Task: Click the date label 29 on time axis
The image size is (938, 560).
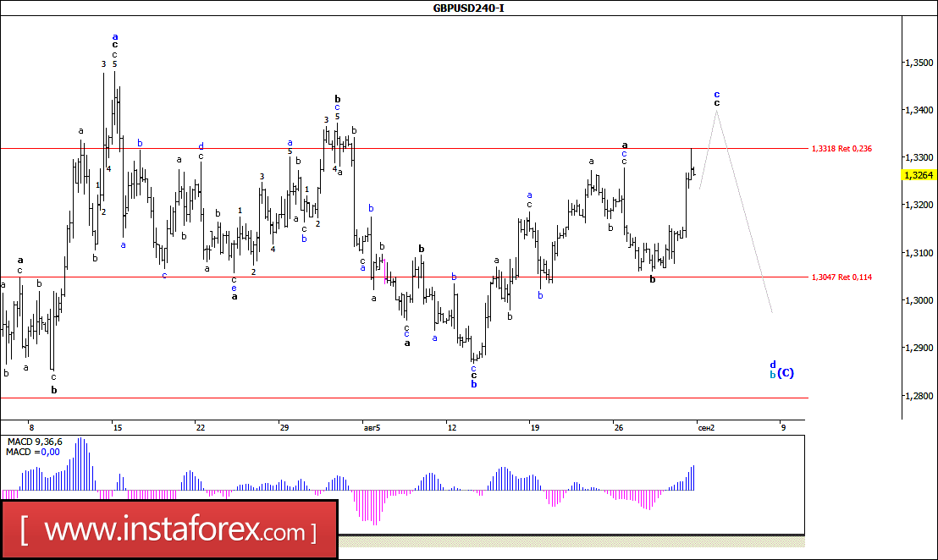Action: pos(284,428)
